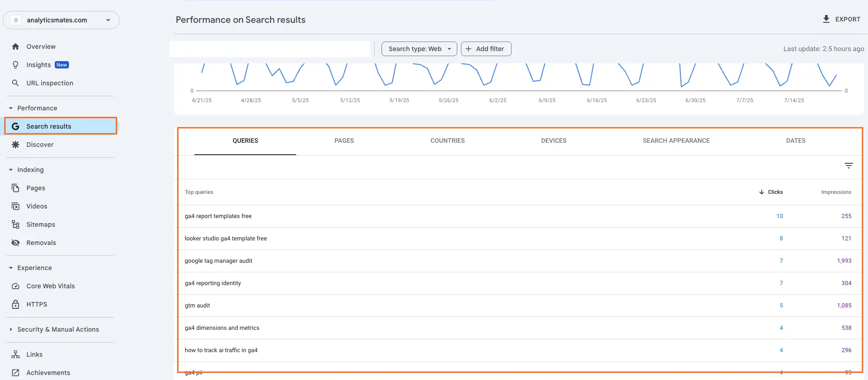Select query "ga4 dimensions and metrics"
This screenshot has height=380, width=868.
coord(222,328)
